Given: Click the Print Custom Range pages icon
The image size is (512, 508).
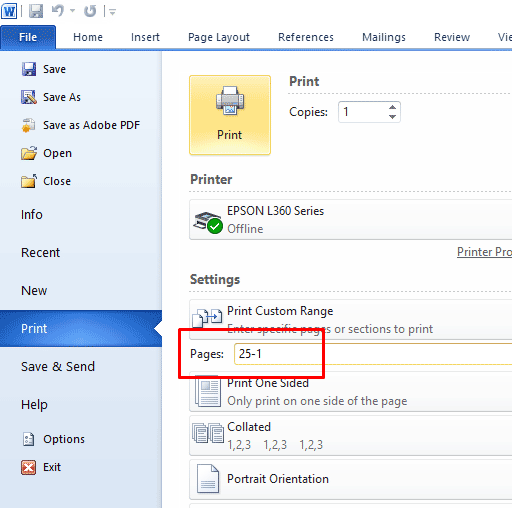Looking at the screenshot, I should click(x=208, y=318).
